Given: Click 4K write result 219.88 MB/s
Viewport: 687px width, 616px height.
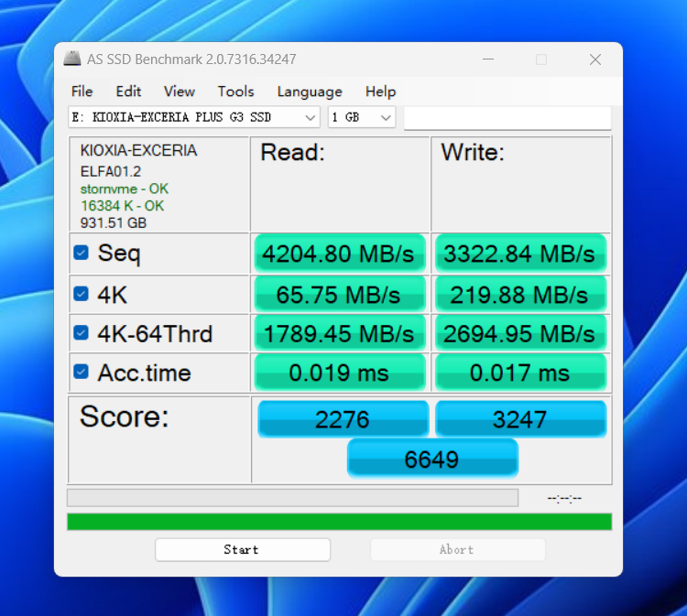Looking at the screenshot, I should tap(520, 294).
